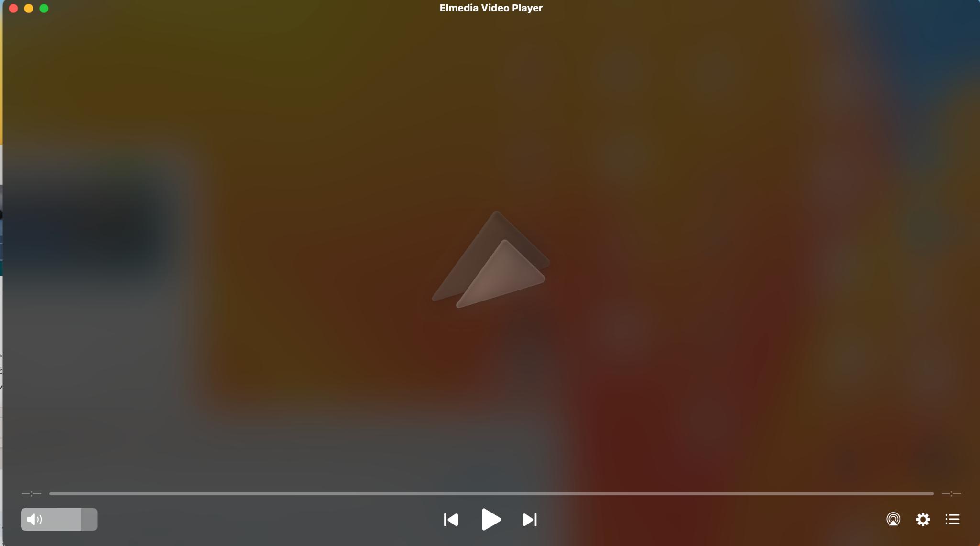Open video settings or preferences
This screenshot has width=980, height=546.
coord(923,519)
